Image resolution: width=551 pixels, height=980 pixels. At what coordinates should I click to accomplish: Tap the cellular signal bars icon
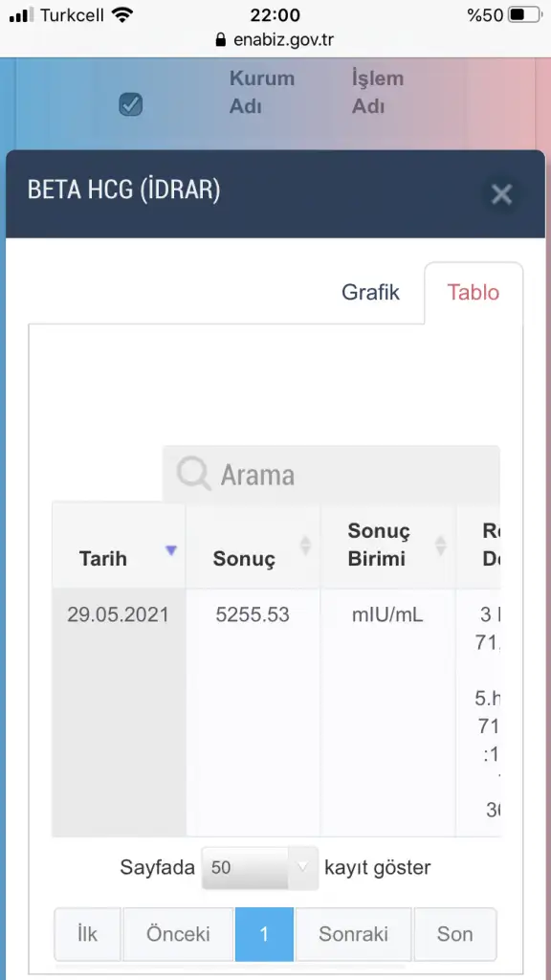[x=22, y=15]
